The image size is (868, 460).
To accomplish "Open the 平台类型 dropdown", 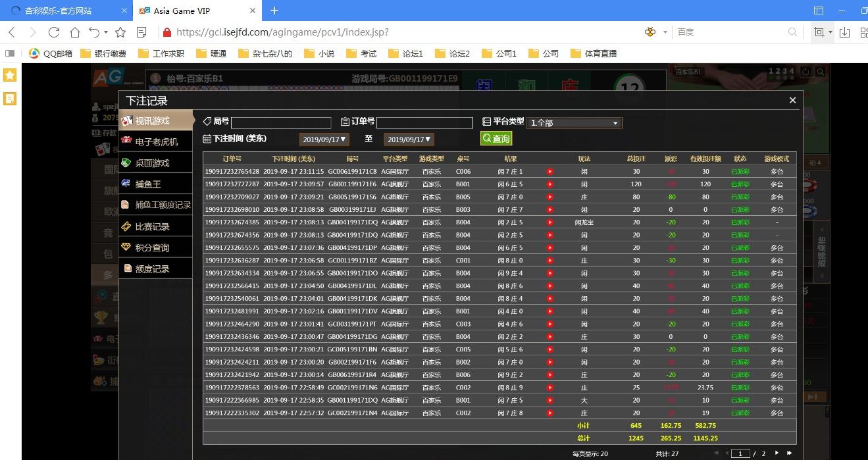I will (574, 122).
